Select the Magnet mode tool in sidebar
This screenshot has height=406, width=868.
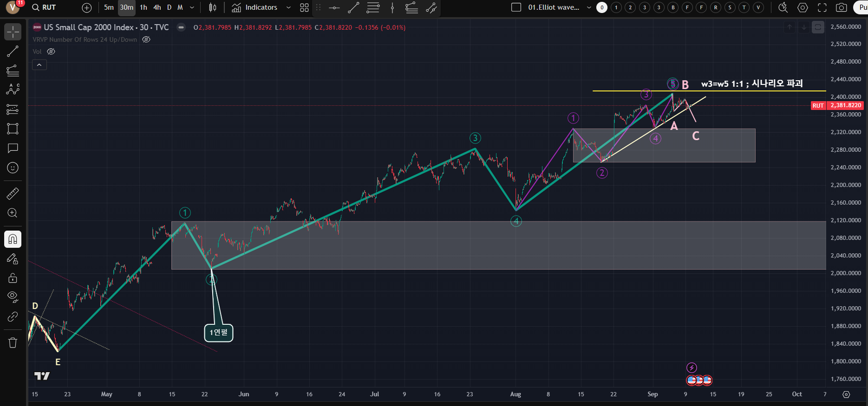coord(13,239)
